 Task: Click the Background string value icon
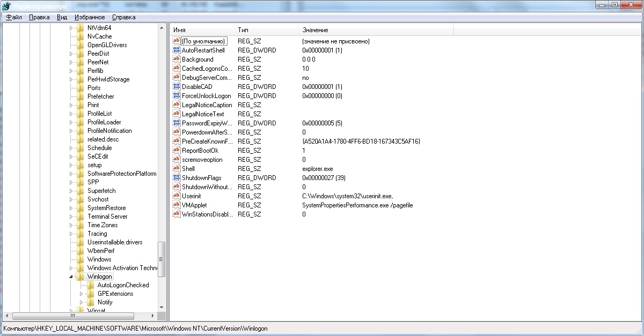pyautogui.click(x=176, y=59)
